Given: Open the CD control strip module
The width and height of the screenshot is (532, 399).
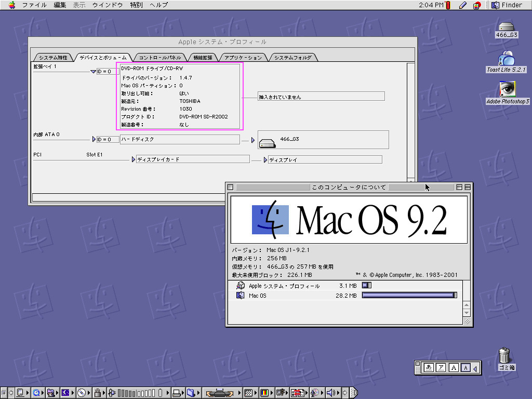Looking at the screenshot, I should (83, 393).
